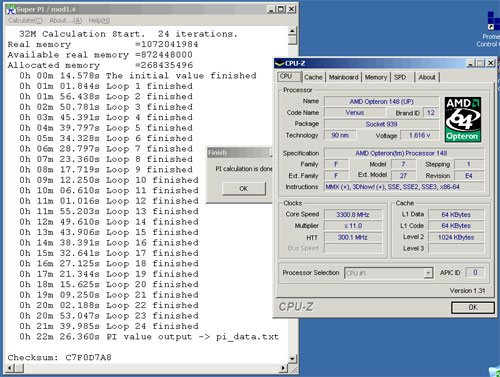Click the 'Allocated memory =268435496' line
500x377 pixels.
tap(100, 65)
